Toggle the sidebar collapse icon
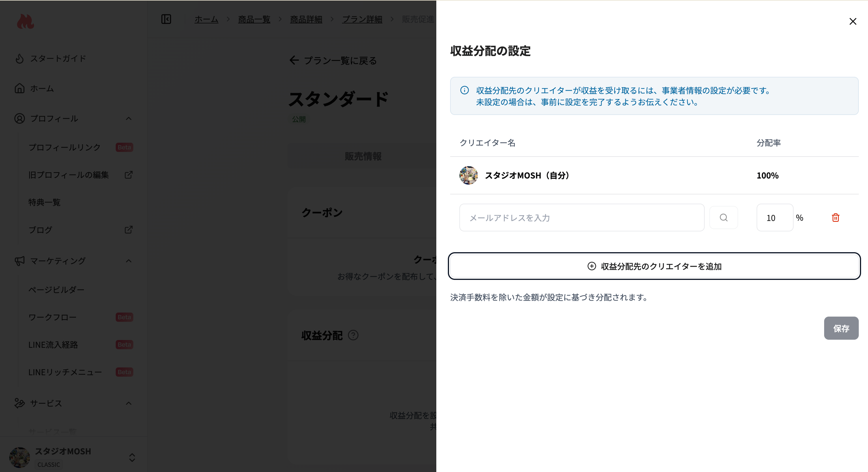 (166, 19)
